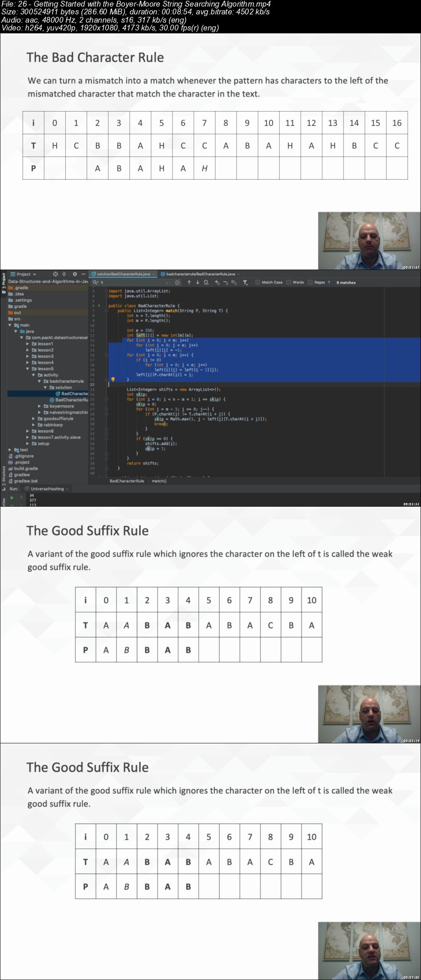
Task: Click the fold marker next to line 16
Action: (x=106, y=355)
